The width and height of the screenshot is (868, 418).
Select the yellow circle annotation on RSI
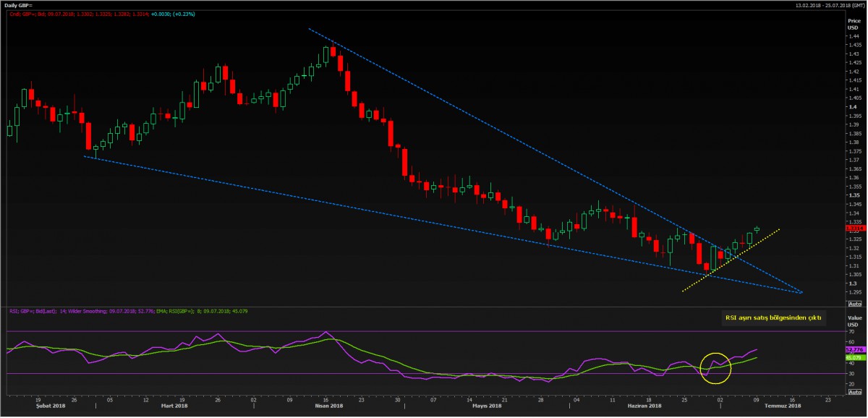[716, 367]
